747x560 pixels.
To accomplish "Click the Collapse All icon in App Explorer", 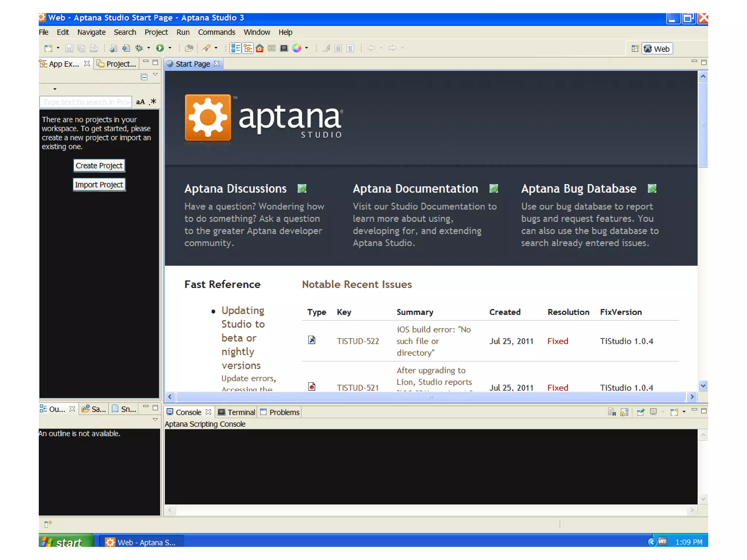I will [x=144, y=77].
